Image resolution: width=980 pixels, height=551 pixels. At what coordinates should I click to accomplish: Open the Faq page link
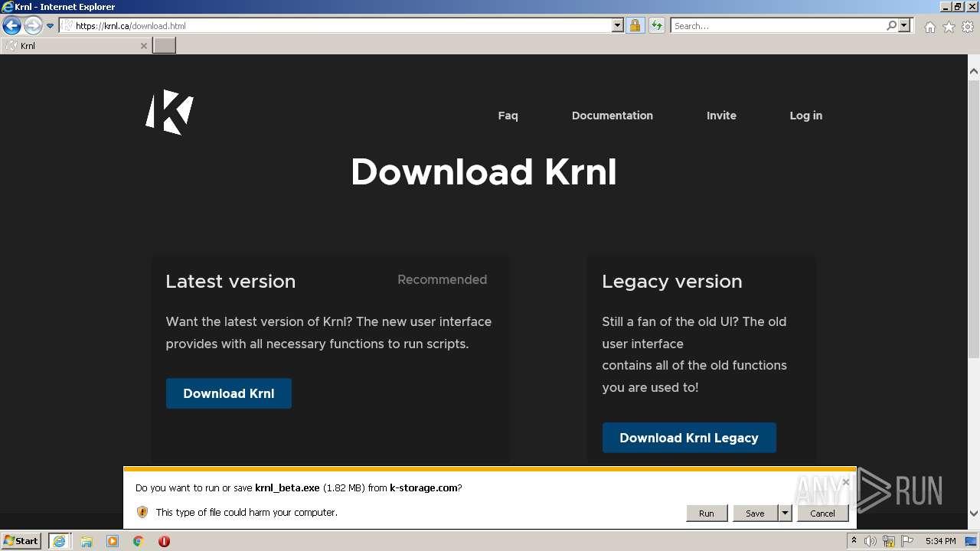(508, 116)
